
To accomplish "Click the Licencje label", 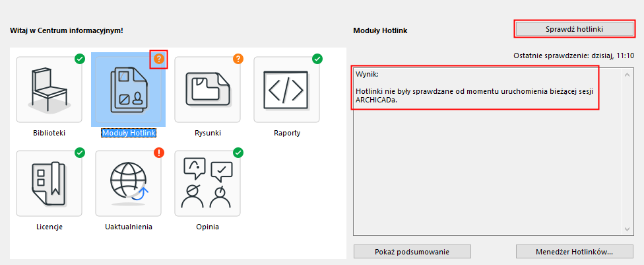I will [49, 227].
